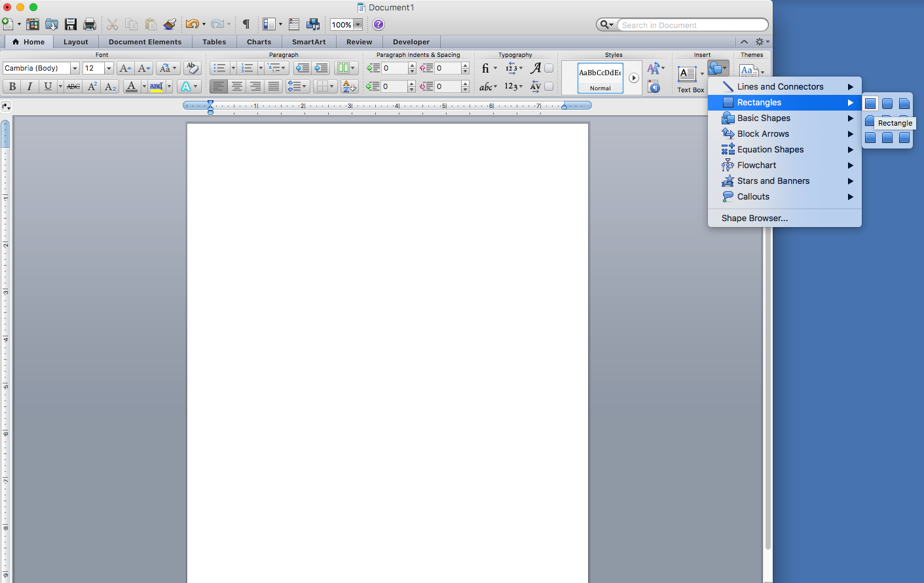Image resolution: width=924 pixels, height=583 pixels.
Task: Expand styles gallery with round arrow
Action: click(x=634, y=78)
